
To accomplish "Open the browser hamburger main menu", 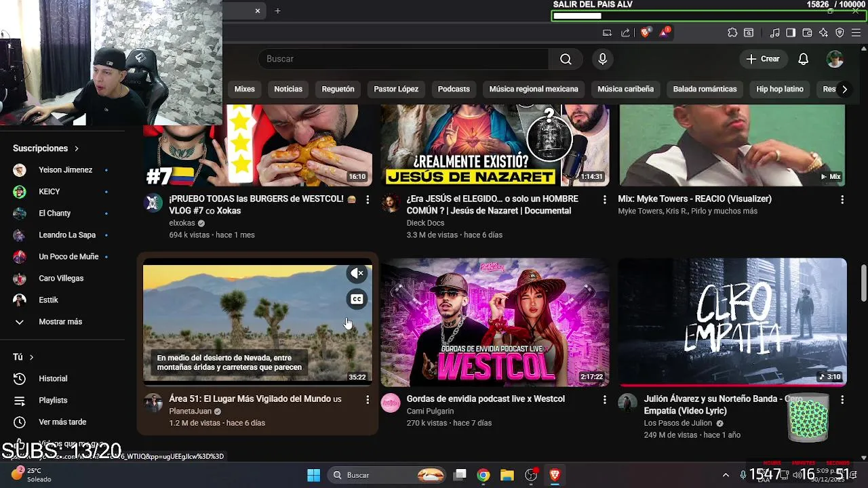I will pos(856,33).
